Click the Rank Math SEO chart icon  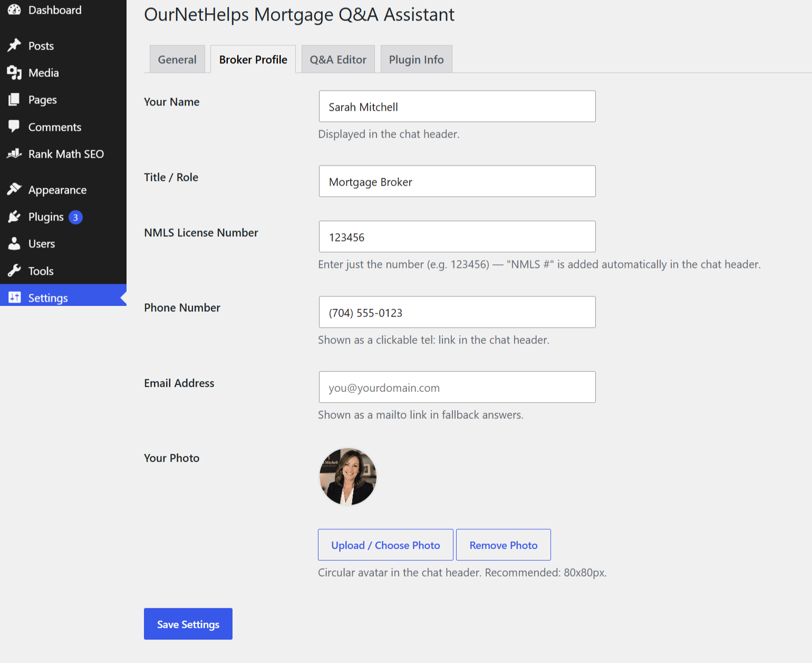pos(14,153)
